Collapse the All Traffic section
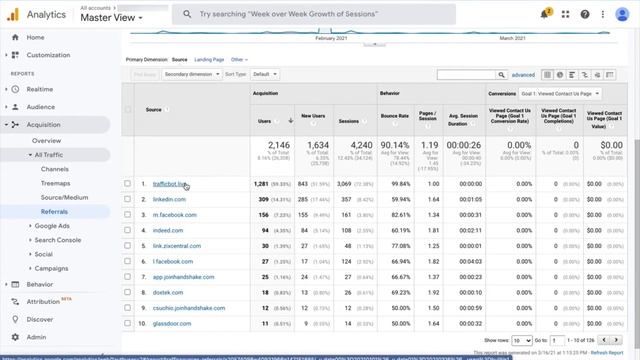 tap(30, 155)
